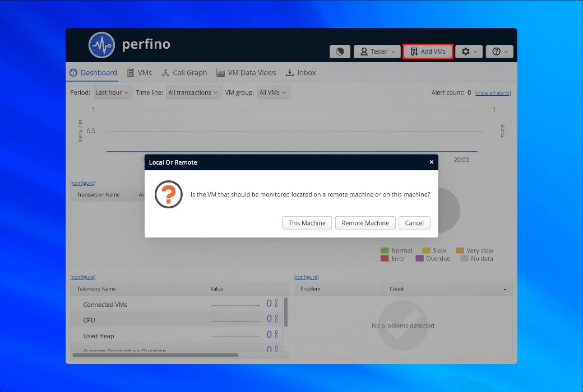Click configure link above Problem table
The width and height of the screenshot is (583, 392).
(306, 277)
